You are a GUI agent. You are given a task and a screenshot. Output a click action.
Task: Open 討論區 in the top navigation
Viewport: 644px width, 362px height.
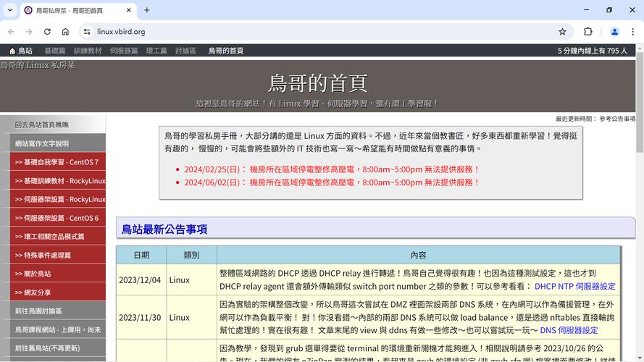coord(185,51)
